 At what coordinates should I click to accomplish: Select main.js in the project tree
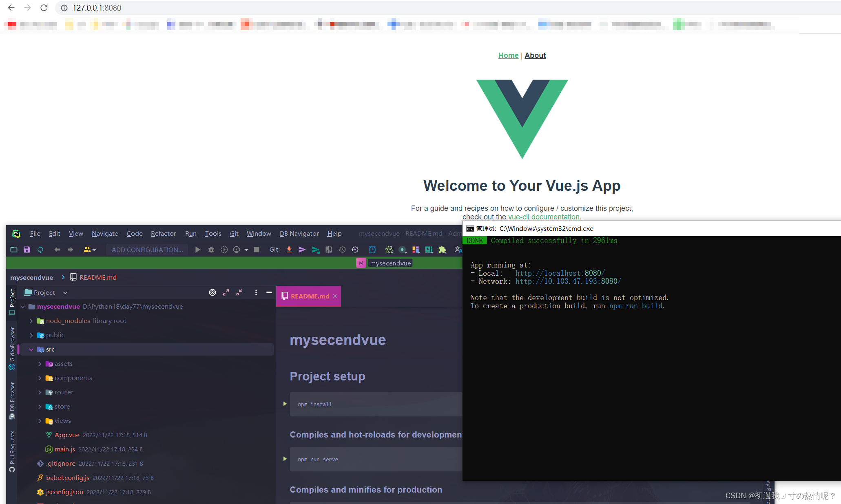tap(65, 449)
